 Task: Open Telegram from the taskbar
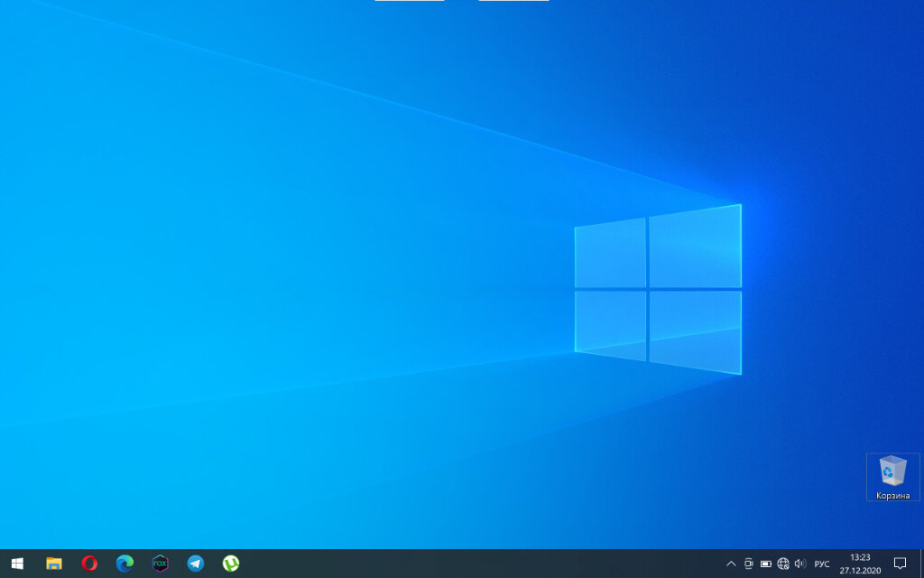coord(196,564)
